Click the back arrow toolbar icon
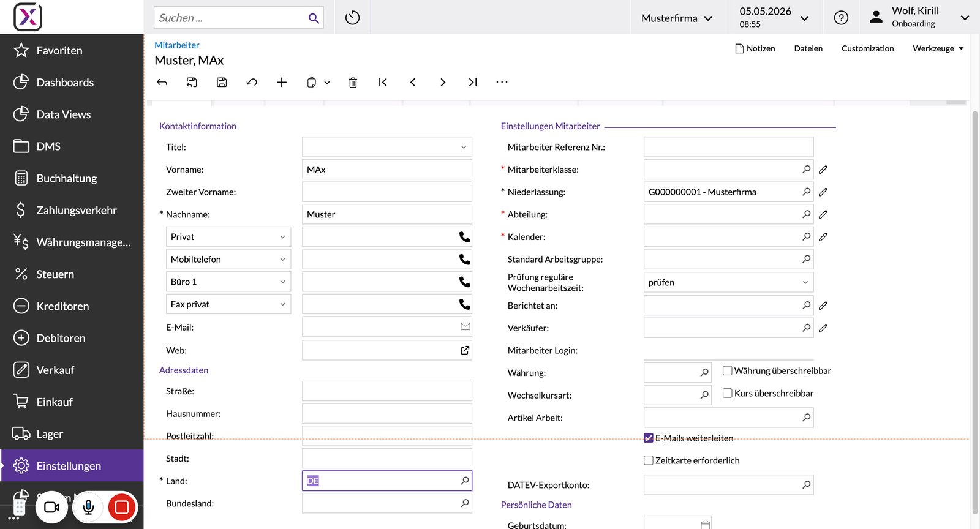Screen dimensions: 980x529 point(162,82)
